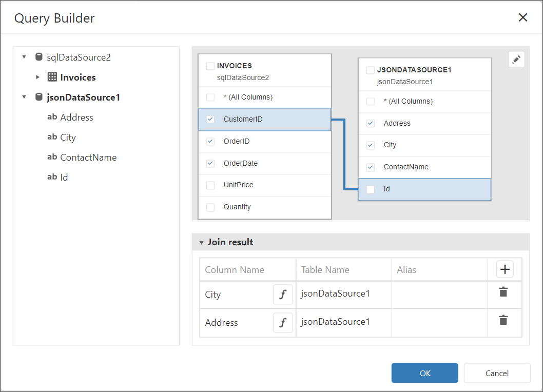Delete the Address row with trash icon
Screen dimensions: 543x392
coord(503,321)
